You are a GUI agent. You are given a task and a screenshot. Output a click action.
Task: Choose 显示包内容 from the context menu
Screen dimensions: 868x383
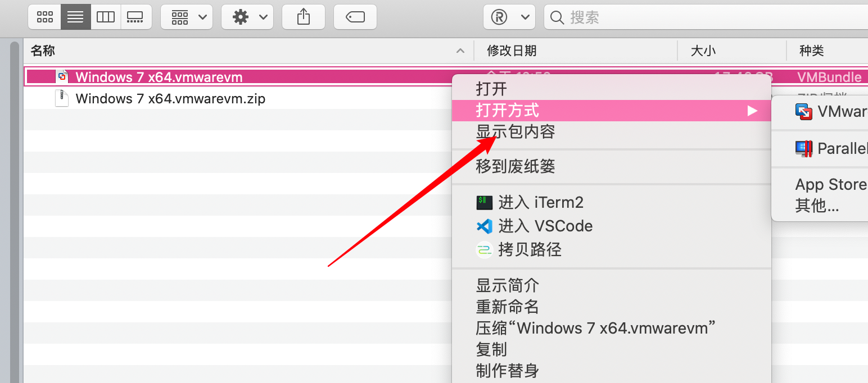612,132
